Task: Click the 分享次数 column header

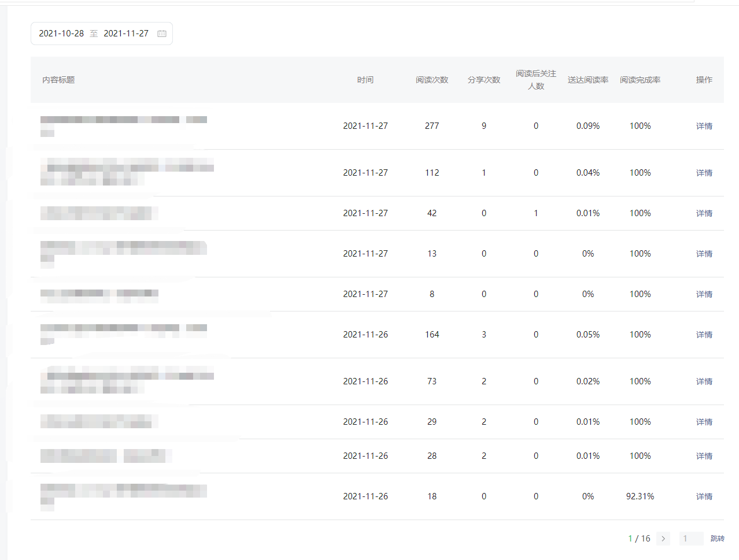Action: pyautogui.click(x=484, y=80)
